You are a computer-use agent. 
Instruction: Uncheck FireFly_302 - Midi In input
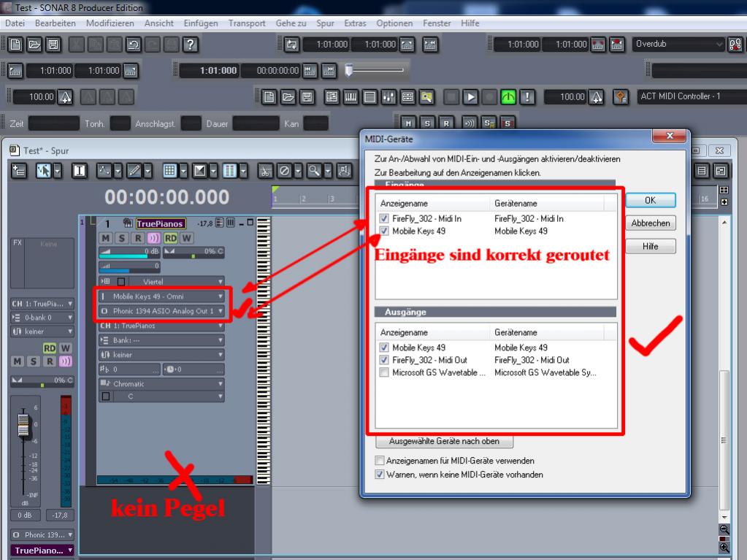(384, 218)
